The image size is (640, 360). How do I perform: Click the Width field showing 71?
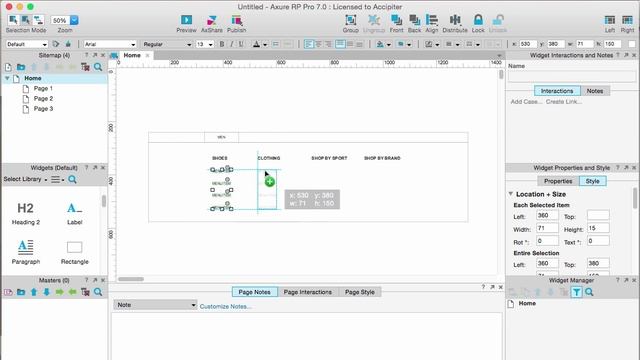(547, 229)
